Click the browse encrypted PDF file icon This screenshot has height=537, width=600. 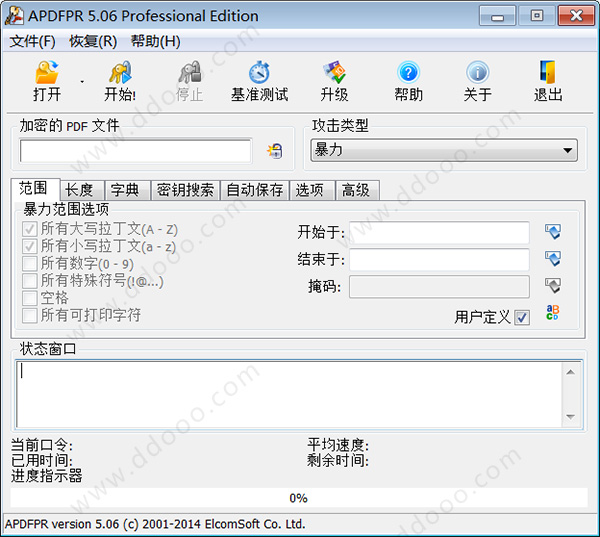click(275, 151)
